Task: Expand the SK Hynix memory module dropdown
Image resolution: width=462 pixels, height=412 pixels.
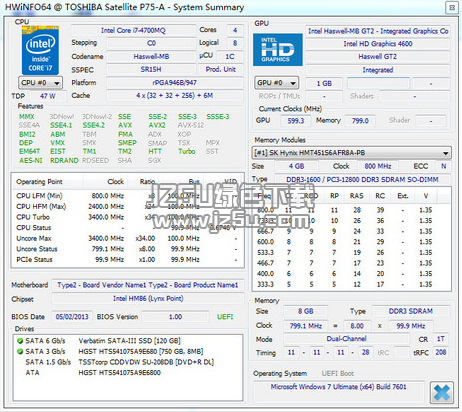Action: [x=351, y=153]
